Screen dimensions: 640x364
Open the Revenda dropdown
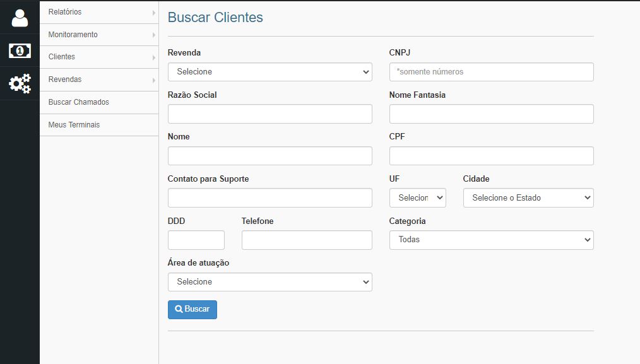point(270,71)
